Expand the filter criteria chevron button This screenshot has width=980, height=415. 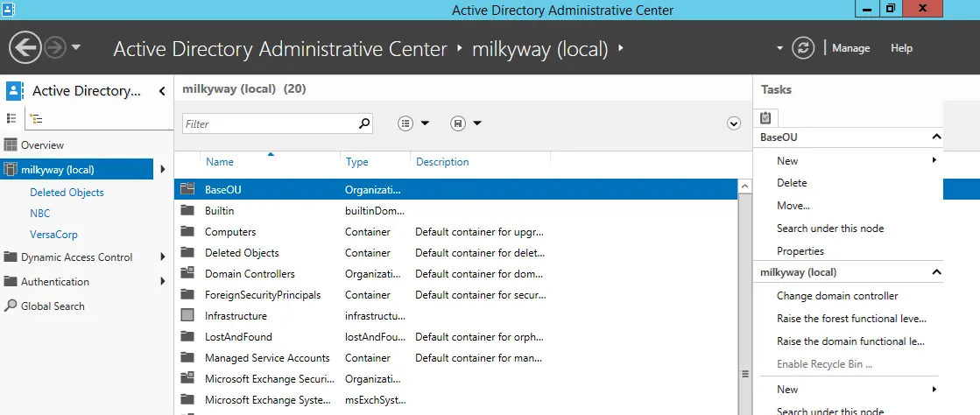[x=734, y=123]
